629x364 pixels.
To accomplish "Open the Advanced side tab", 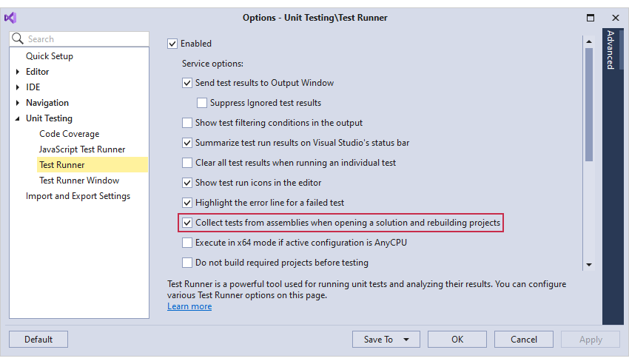I will (x=610, y=50).
